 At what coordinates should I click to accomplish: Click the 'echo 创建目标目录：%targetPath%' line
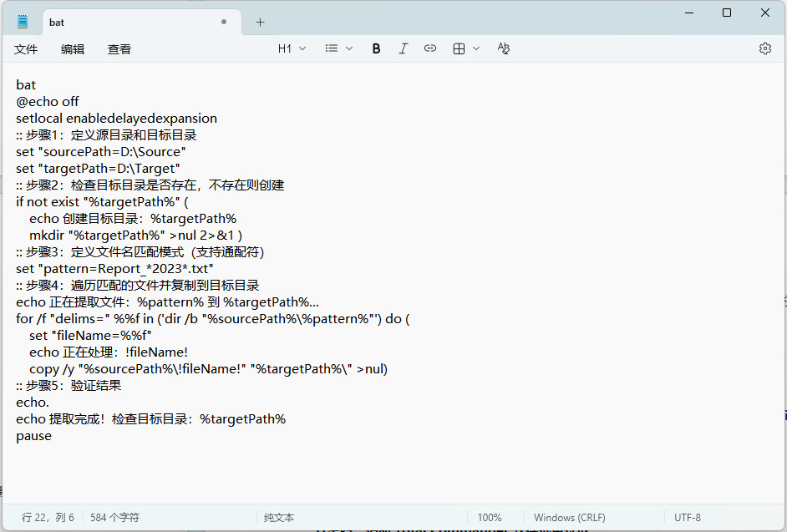[133, 219]
